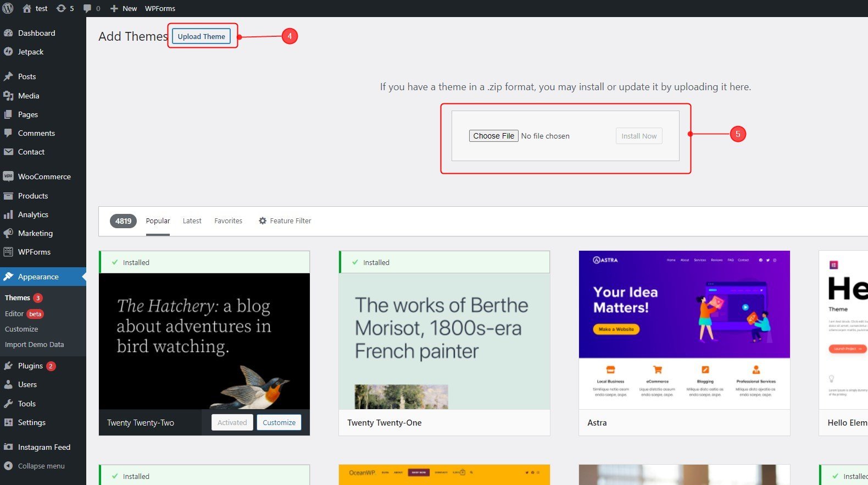Click the Activated button on Twenty Twenty-Two

232,422
